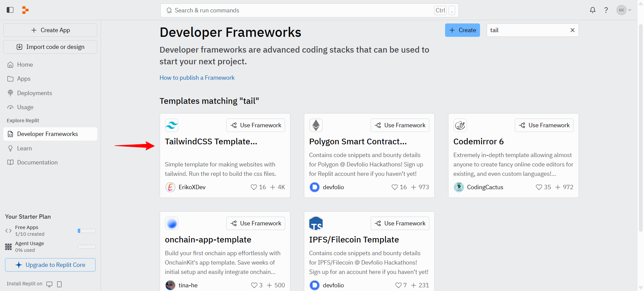644x291 pixels.
Task: Click the Free Apps usage progress bar
Action: [87, 231]
